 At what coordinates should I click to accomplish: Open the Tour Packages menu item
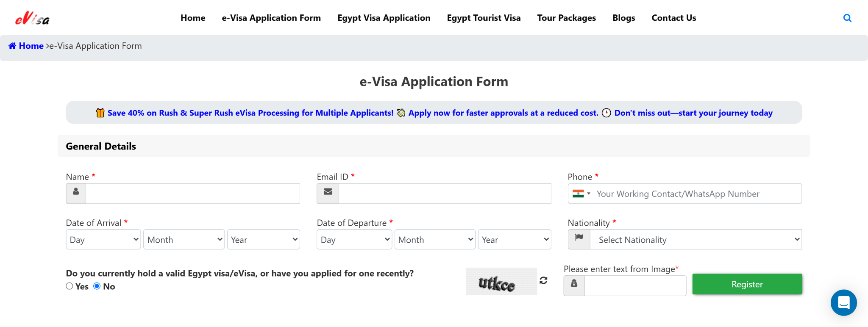click(566, 18)
